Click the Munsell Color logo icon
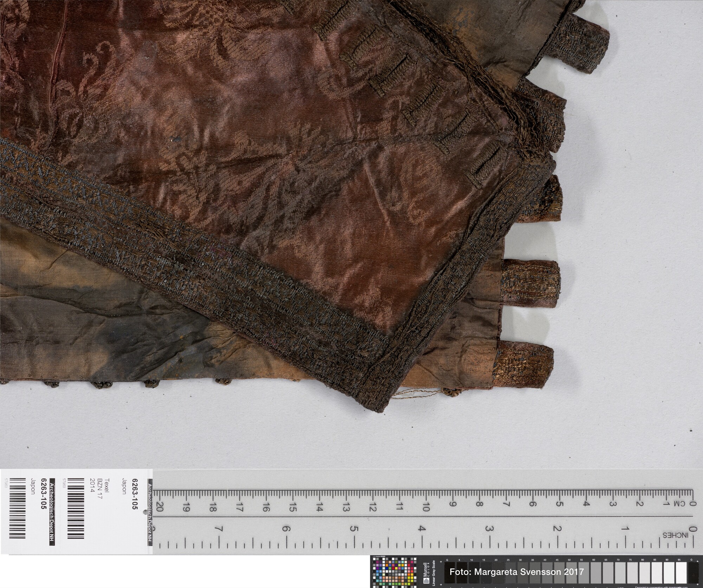Viewport: 703px width, 588px height. pyautogui.click(x=427, y=581)
